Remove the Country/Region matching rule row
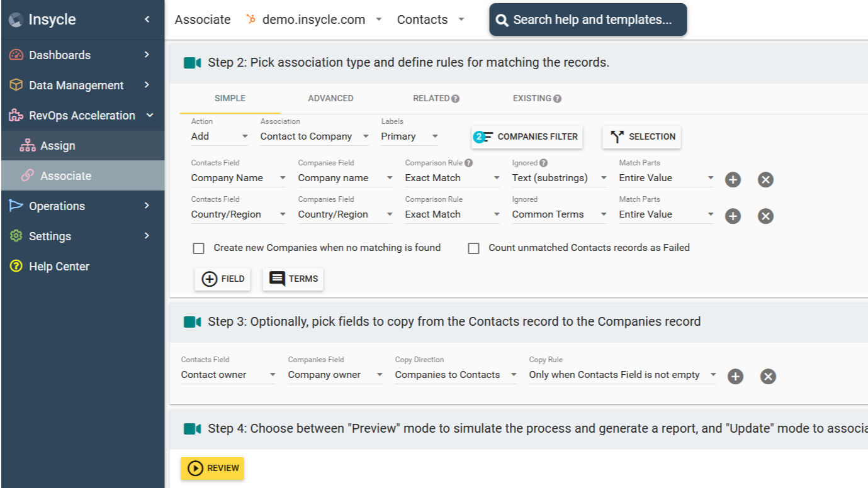 765,216
